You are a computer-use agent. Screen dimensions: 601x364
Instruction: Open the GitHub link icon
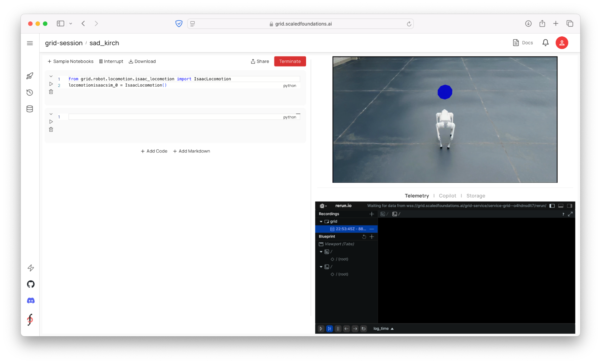[x=31, y=284]
